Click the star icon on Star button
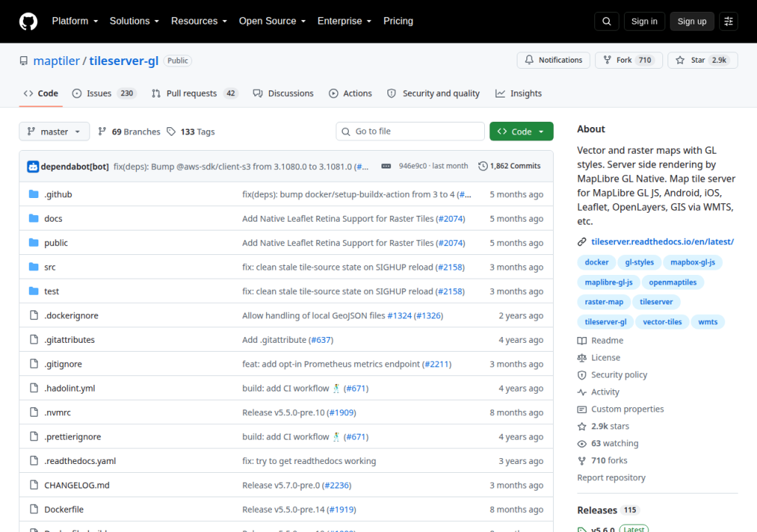The width and height of the screenshot is (757, 532). (680, 60)
